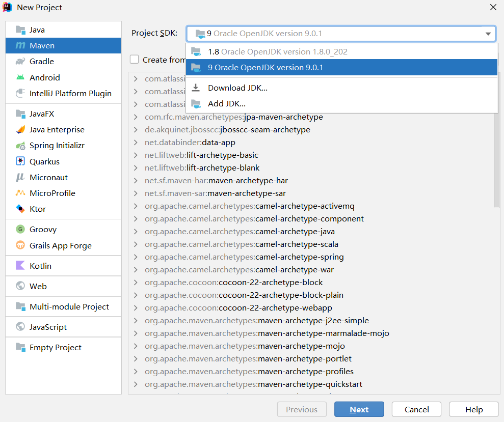Click the Empty Project folder icon
The width and height of the screenshot is (504, 422).
(20, 347)
